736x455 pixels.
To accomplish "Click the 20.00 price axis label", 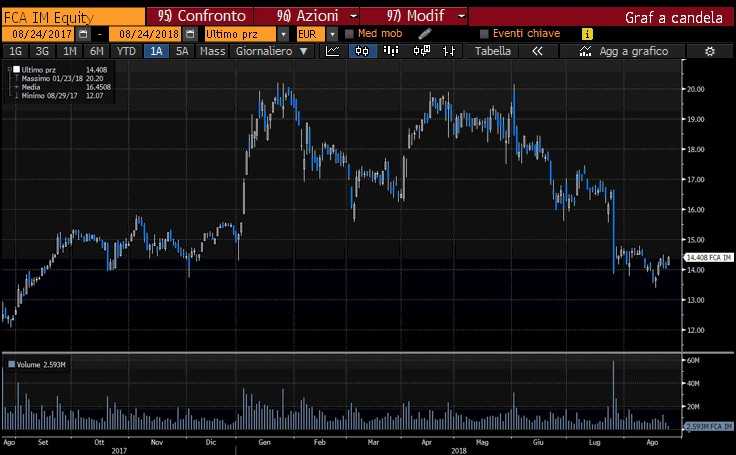I will 696,89.
